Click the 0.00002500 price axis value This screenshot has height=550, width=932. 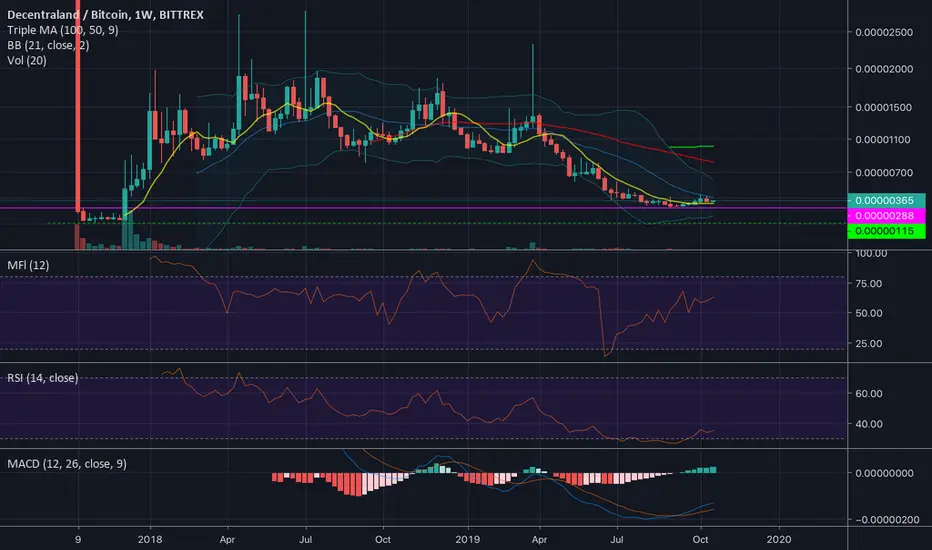[x=884, y=32]
